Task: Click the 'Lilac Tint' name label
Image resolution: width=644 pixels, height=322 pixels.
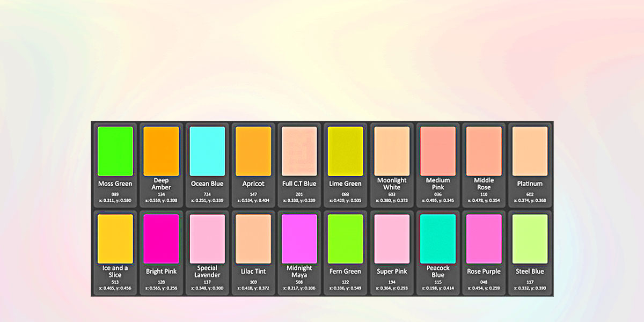Action: pyautogui.click(x=253, y=272)
